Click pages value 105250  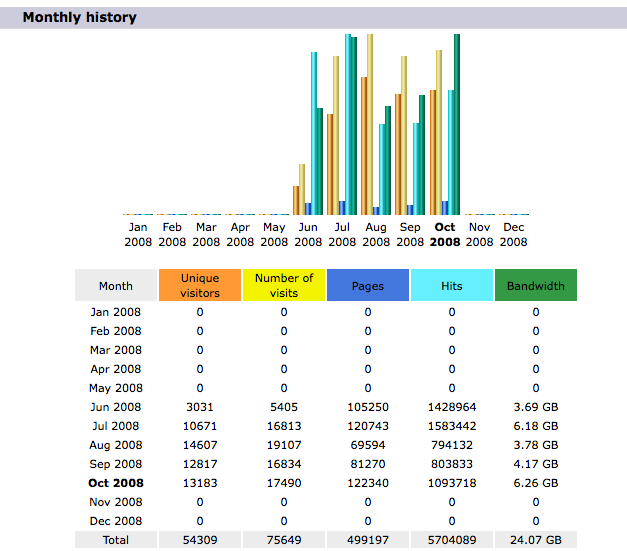(x=368, y=407)
